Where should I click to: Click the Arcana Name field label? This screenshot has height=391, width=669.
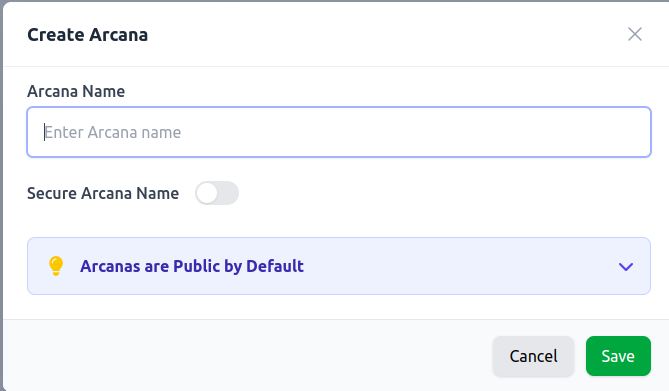(76, 91)
